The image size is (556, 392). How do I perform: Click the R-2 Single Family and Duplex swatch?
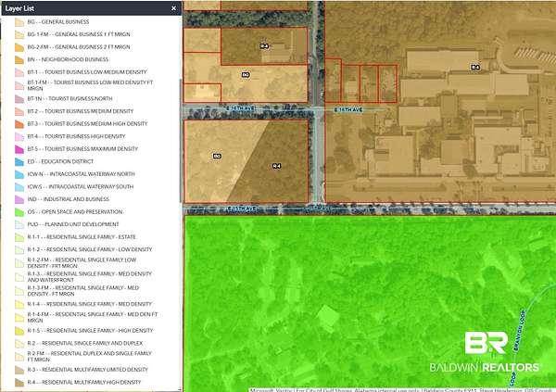pos(19,344)
